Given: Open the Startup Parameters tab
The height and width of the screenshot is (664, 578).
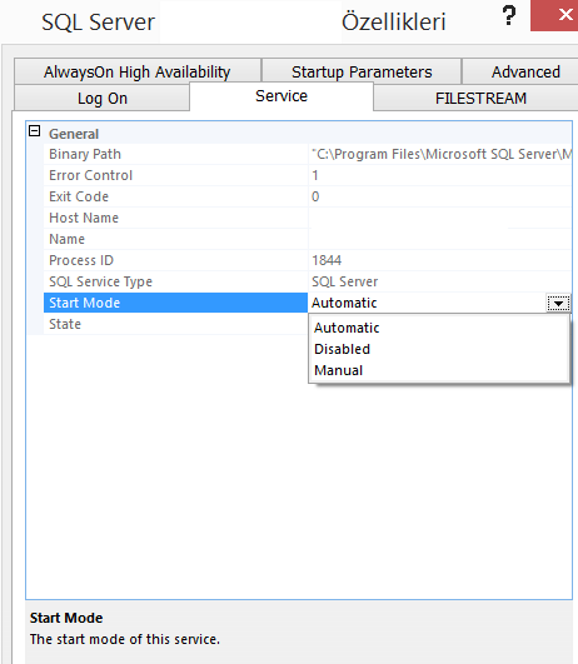Looking at the screenshot, I should tap(362, 72).
